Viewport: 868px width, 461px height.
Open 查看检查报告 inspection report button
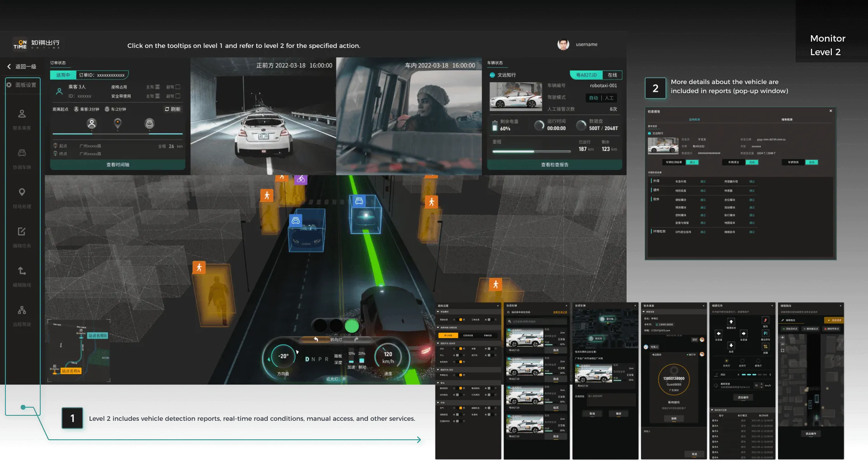click(554, 165)
